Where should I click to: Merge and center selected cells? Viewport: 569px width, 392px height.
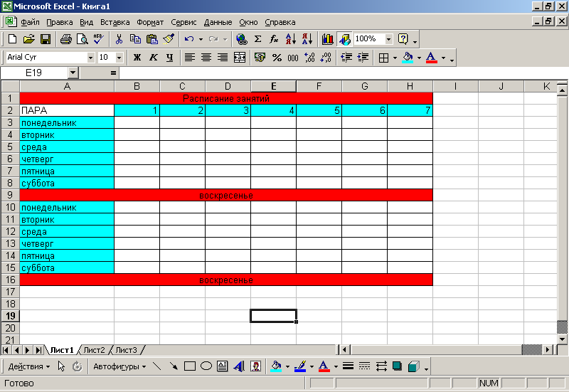pos(240,58)
